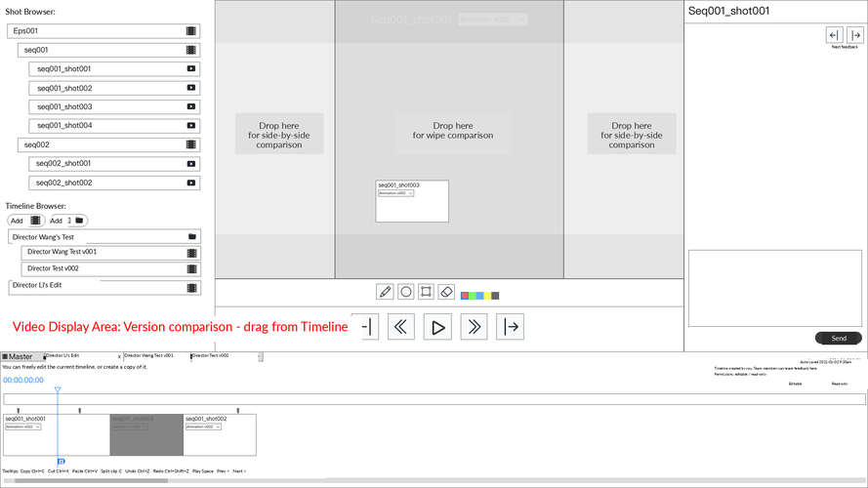Click filmstrip icon on Director Wang Test v001
The width and height of the screenshot is (868, 488).
click(x=191, y=253)
